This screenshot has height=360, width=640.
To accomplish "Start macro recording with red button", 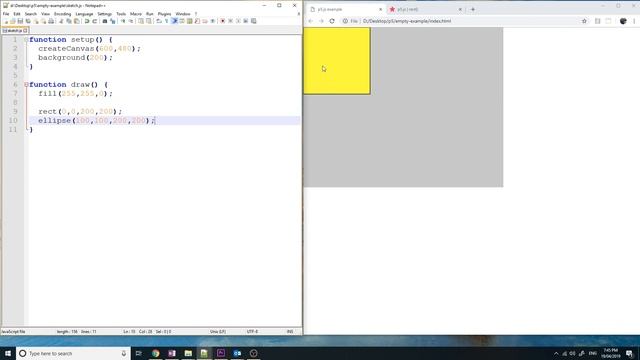I will tap(222, 21).
